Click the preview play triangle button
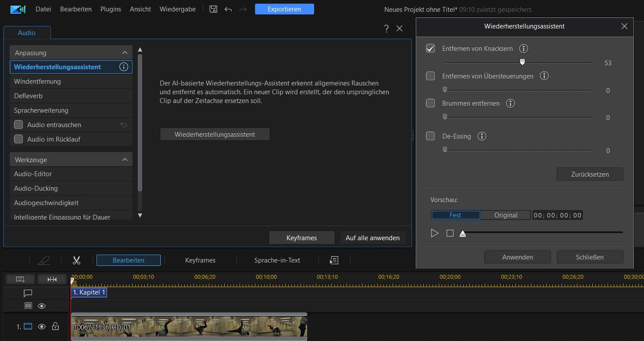The width and height of the screenshot is (644, 341). pos(435,233)
